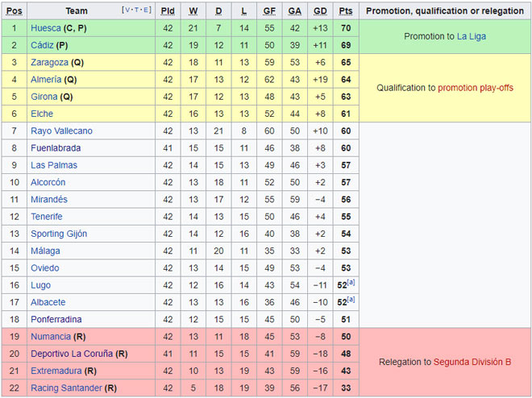Viewport: 532px width, 398px height.
Task: Open the Cádiz team link
Action: click(42, 45)
